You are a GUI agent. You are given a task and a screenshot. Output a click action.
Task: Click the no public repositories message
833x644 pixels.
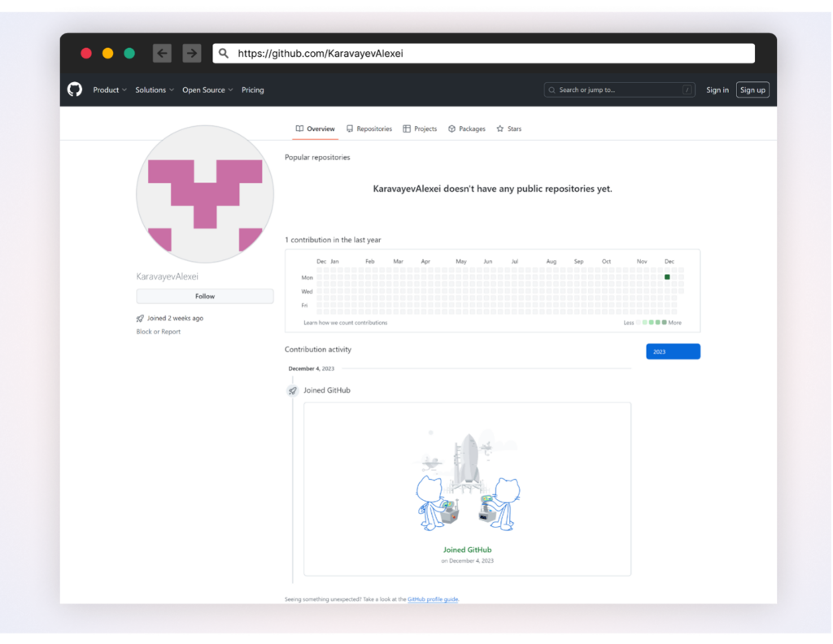(492, 189)
